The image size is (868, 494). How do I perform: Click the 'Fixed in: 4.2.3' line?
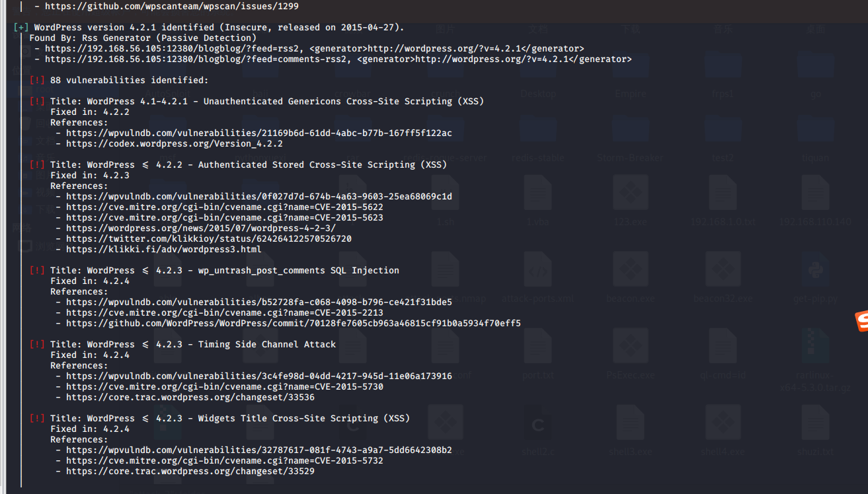(x=89, y=175)
